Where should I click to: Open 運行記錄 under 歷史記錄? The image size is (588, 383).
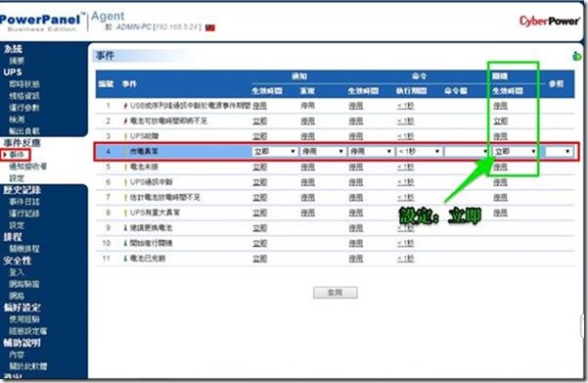[x=24, y=214]
